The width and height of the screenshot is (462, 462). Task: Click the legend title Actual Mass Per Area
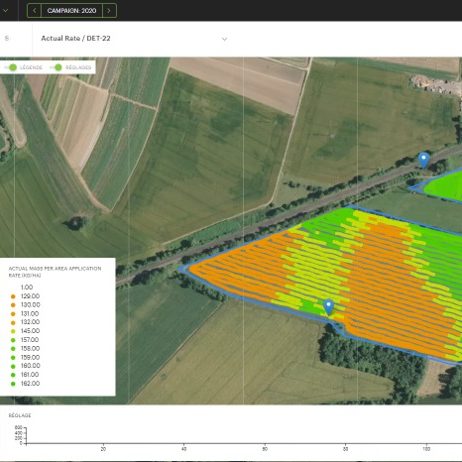pos(55,272)
